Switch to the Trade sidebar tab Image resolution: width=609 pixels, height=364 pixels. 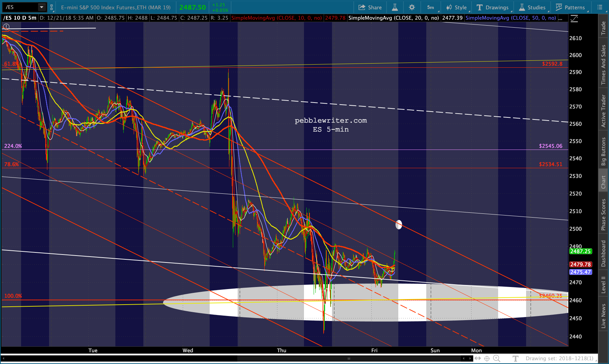[x=603, y=28]
